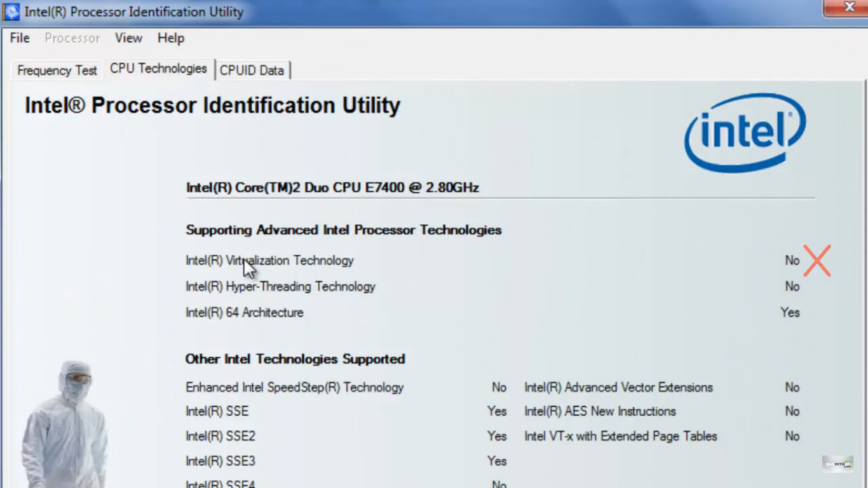
Task: Click the cleanroom technician image
Action: click(x=65, y=424)
